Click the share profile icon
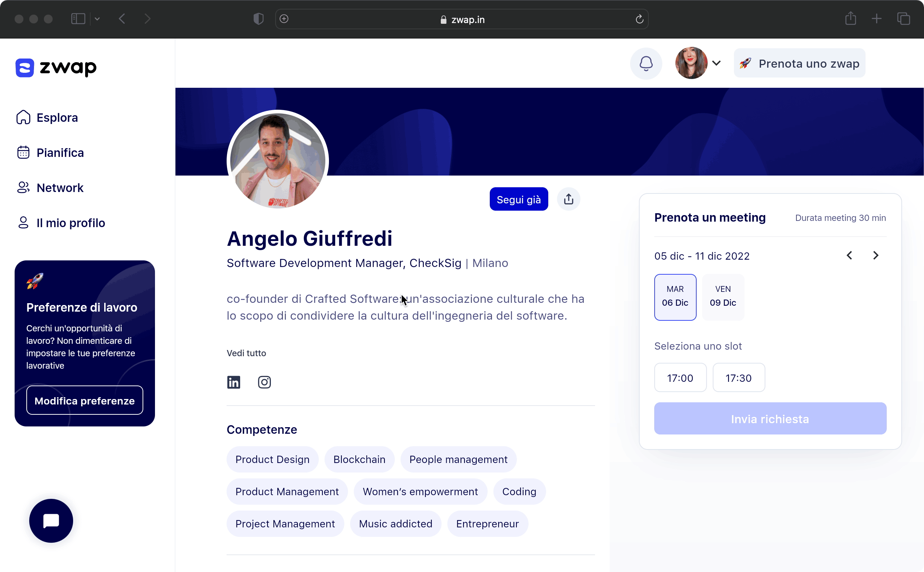 point(568,199)
